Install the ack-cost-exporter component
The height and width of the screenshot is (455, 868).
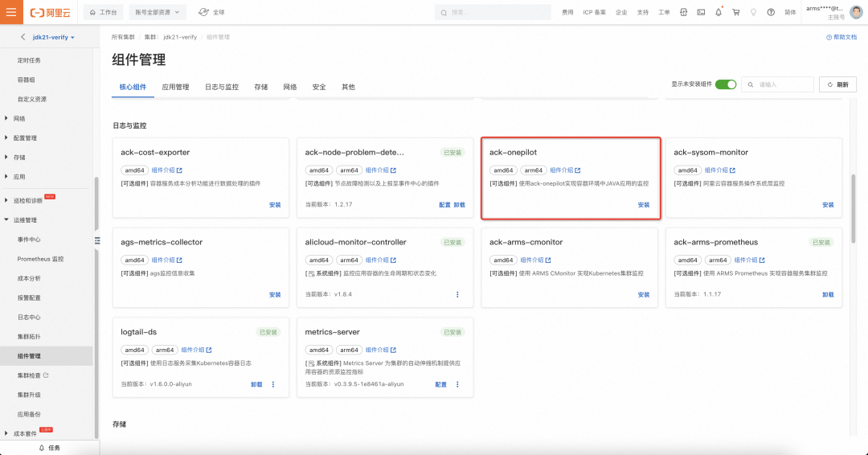coord(275,205)
